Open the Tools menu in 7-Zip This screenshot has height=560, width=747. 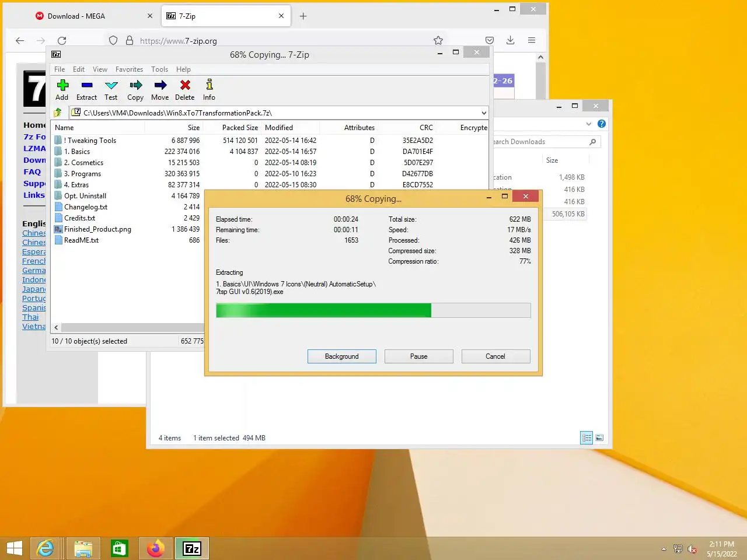tap(159, 69)
